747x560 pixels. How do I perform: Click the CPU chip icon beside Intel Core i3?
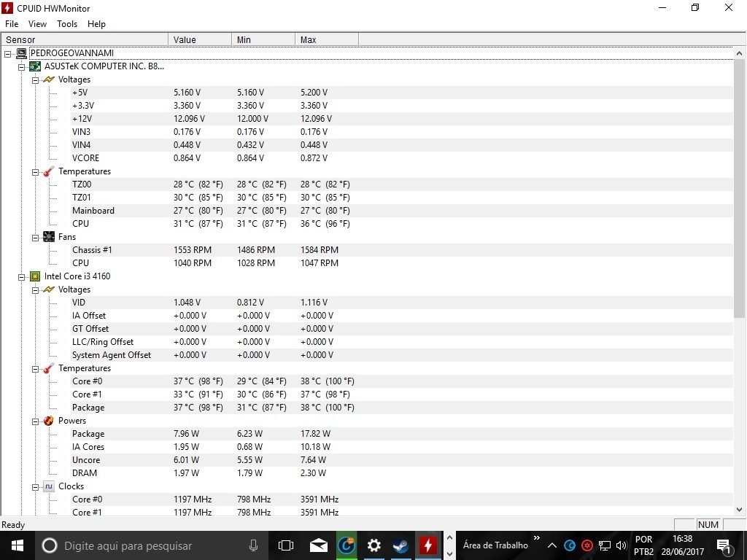coord(35,276)
